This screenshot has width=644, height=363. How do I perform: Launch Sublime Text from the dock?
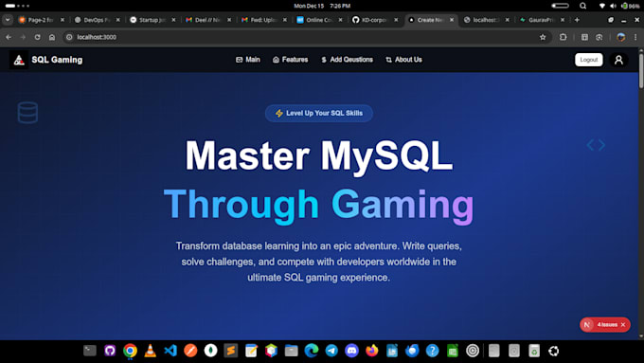point(231,351)
